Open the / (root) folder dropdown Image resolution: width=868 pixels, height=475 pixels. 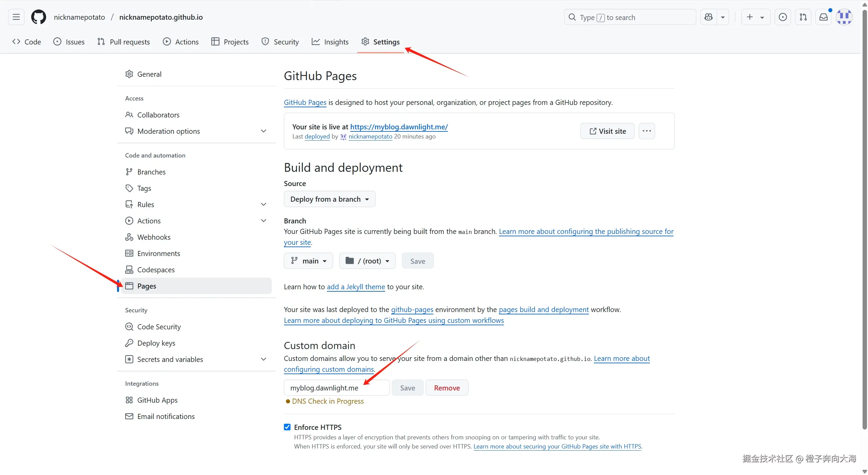367,261
